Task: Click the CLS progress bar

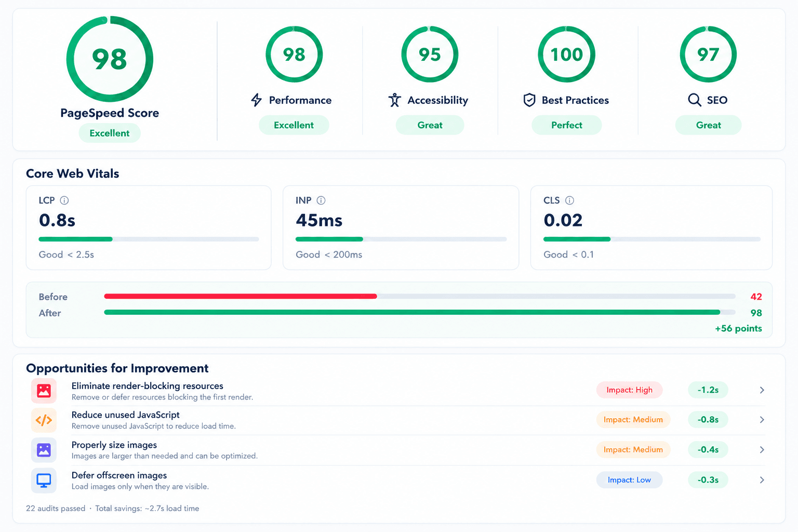Action: [x=652, y=239]
